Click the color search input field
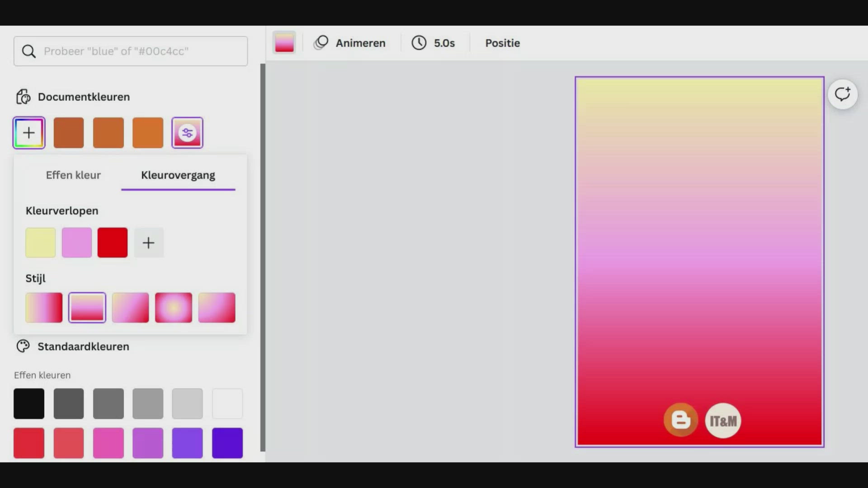Viewport: 868px width, 488px height. (131, 51)
